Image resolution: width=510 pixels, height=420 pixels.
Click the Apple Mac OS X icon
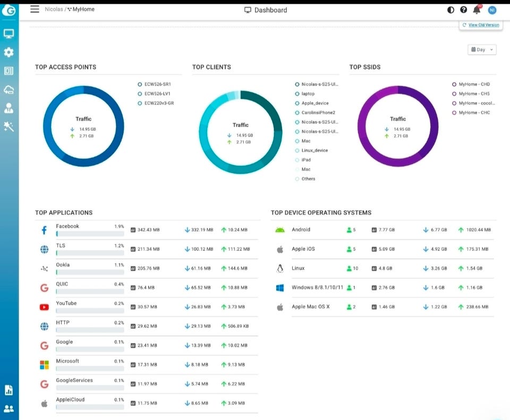pyautogui.click(x=280, y=307)
